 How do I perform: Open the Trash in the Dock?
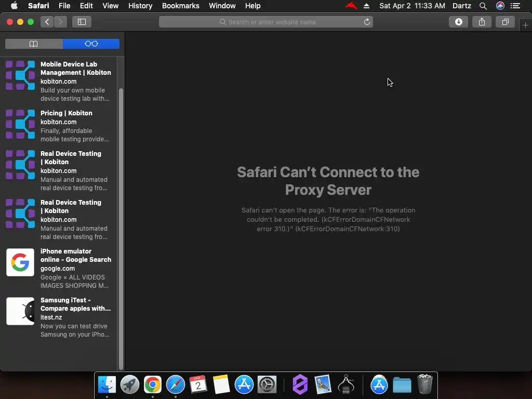[x=425, y=384]
